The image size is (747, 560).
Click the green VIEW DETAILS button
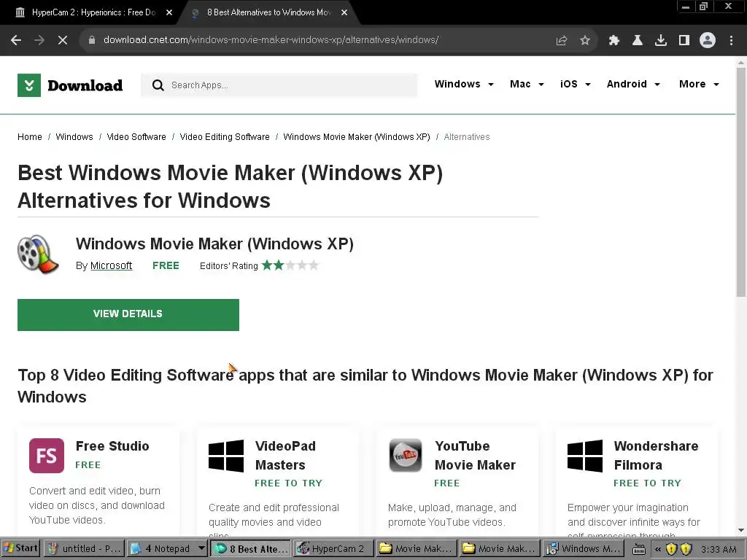128,315
